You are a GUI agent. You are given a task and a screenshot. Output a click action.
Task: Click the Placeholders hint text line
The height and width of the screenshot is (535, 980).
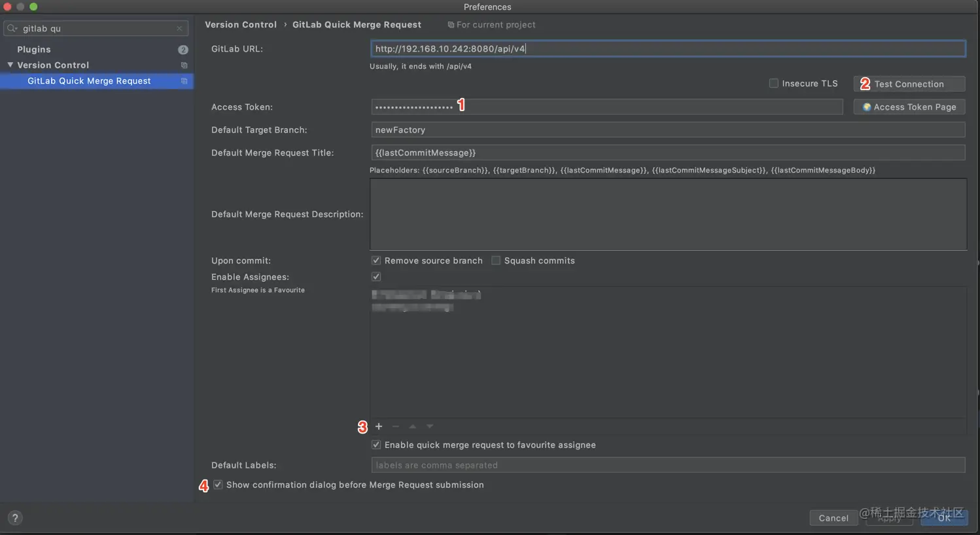622,170
